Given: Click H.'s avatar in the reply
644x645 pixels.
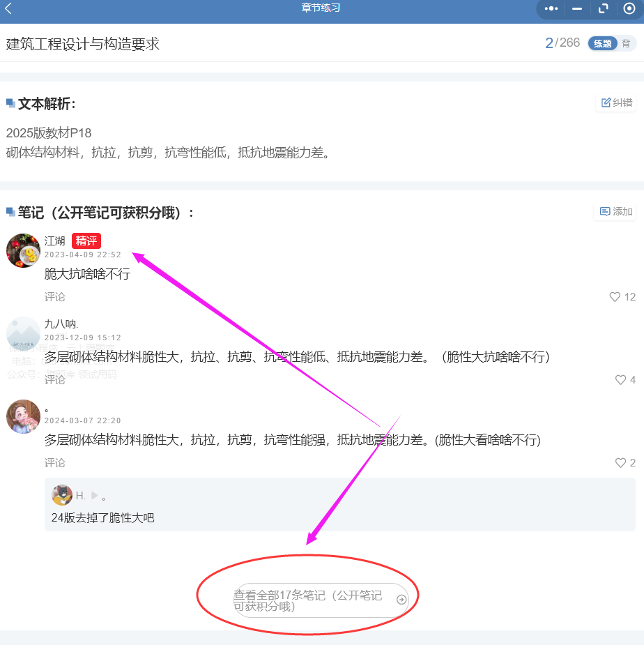Looking at the screenshot, I should tap(62, 495).
